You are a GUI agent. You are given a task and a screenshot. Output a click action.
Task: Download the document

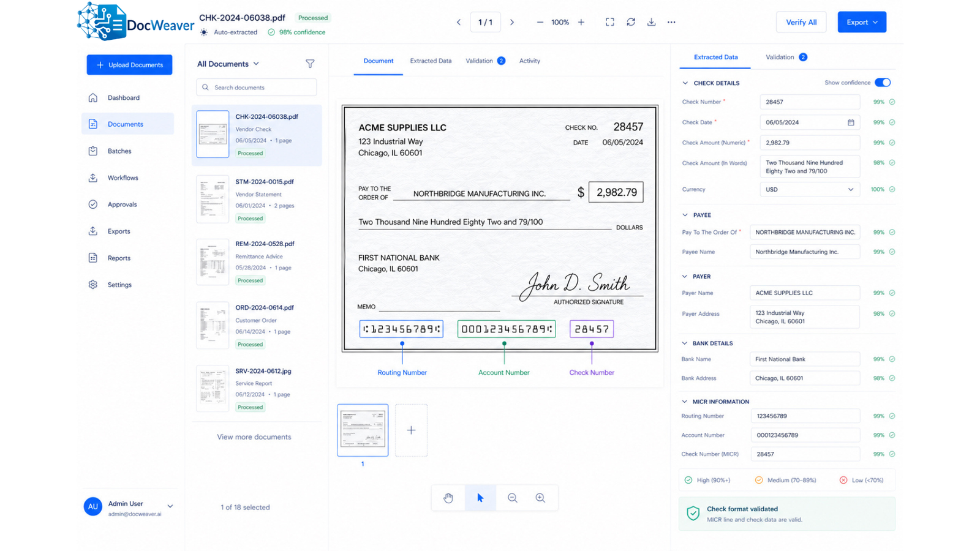[x=651, y=22]
